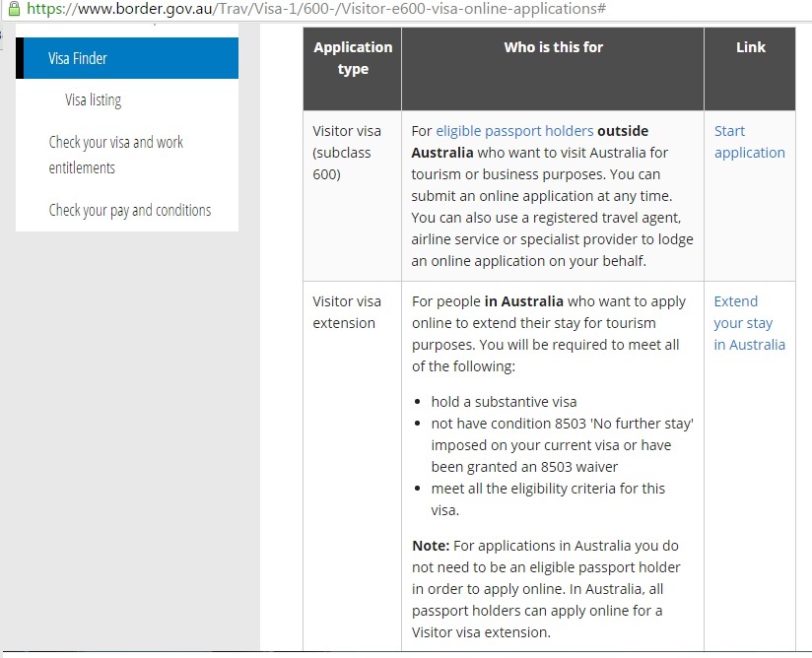Click the green padlock icon in address bar
The image size is (812, 658).
click(x=13, y=9)
